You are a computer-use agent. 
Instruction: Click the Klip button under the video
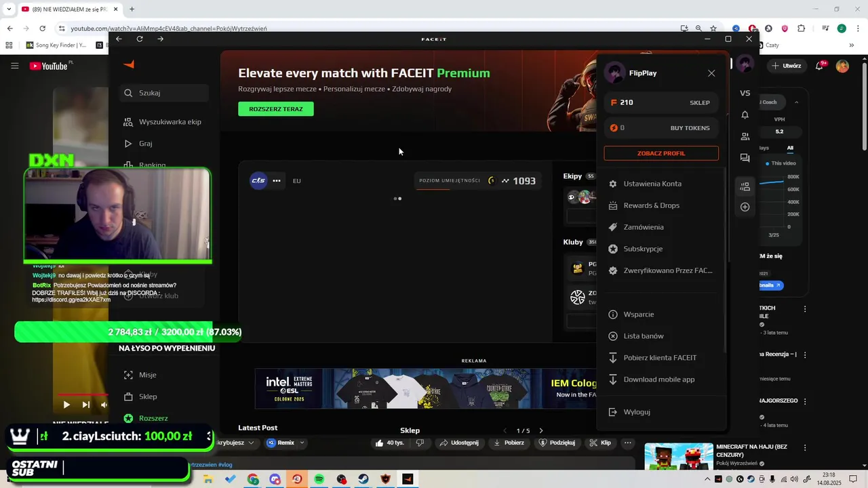coord(599,443)
